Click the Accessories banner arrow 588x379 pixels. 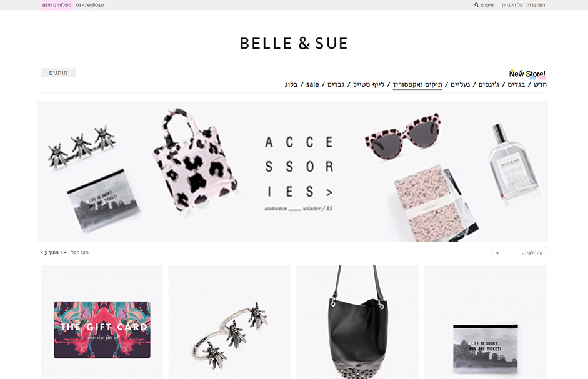[329, 192]
